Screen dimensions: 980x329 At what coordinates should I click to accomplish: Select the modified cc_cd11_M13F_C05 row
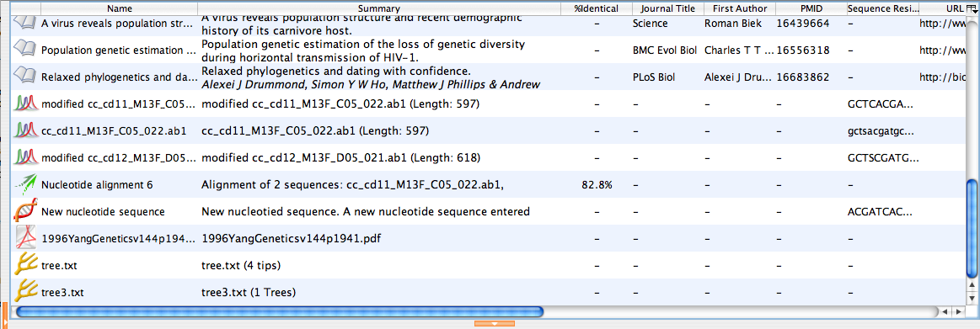tap(488, 104)
